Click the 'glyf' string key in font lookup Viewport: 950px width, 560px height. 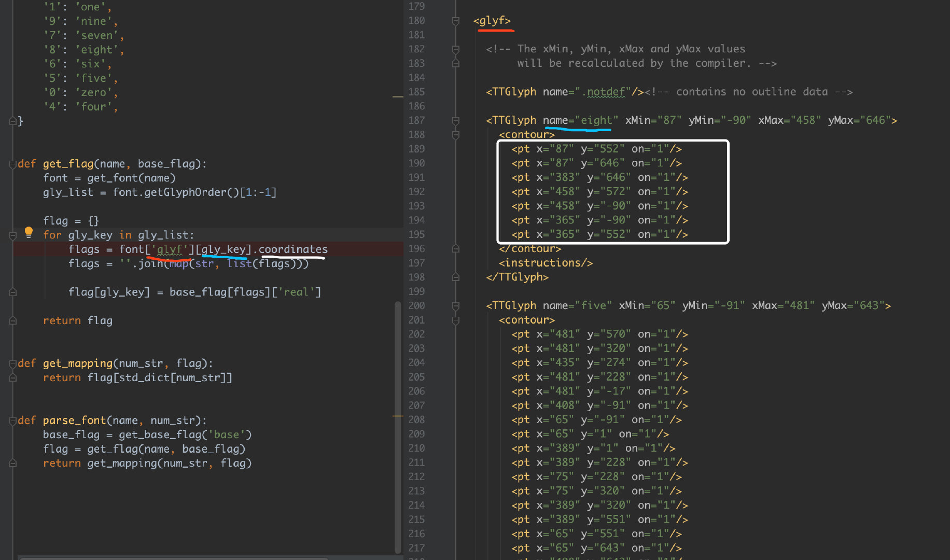tap(170, 249)
